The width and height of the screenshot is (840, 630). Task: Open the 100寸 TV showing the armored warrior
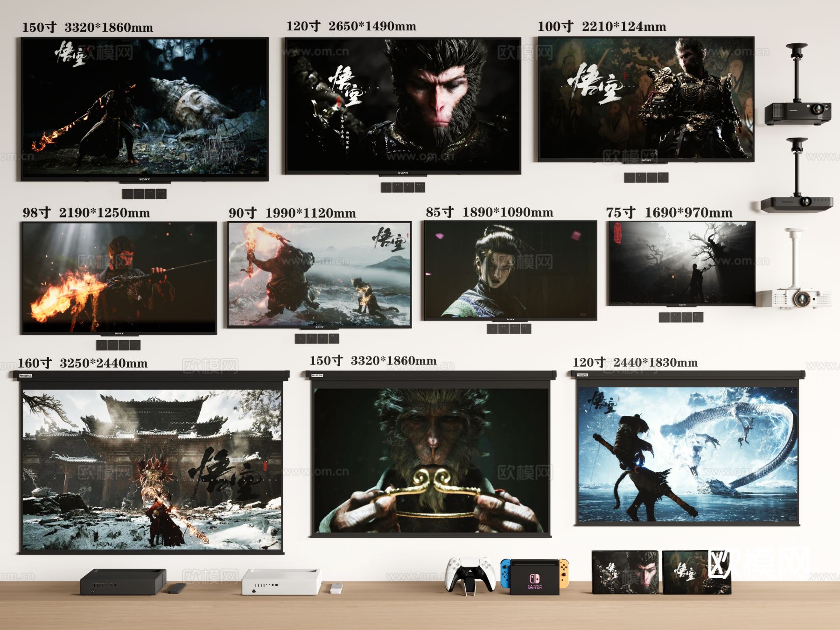click(646, 99)
